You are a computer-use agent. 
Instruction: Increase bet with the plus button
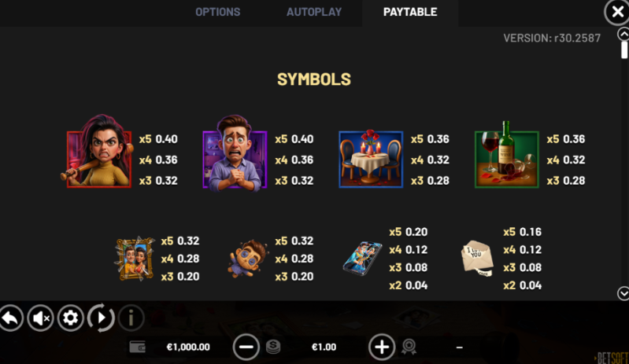click(x=382, y=347)
